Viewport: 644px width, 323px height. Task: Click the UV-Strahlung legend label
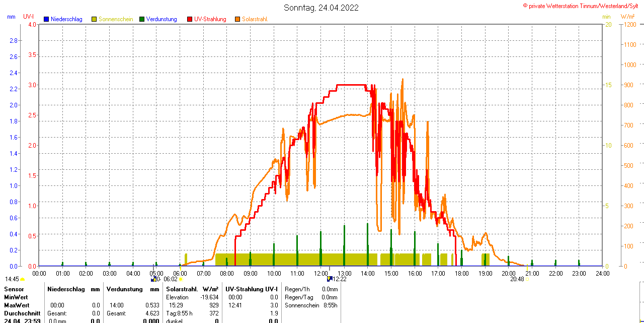coord(210,19)
